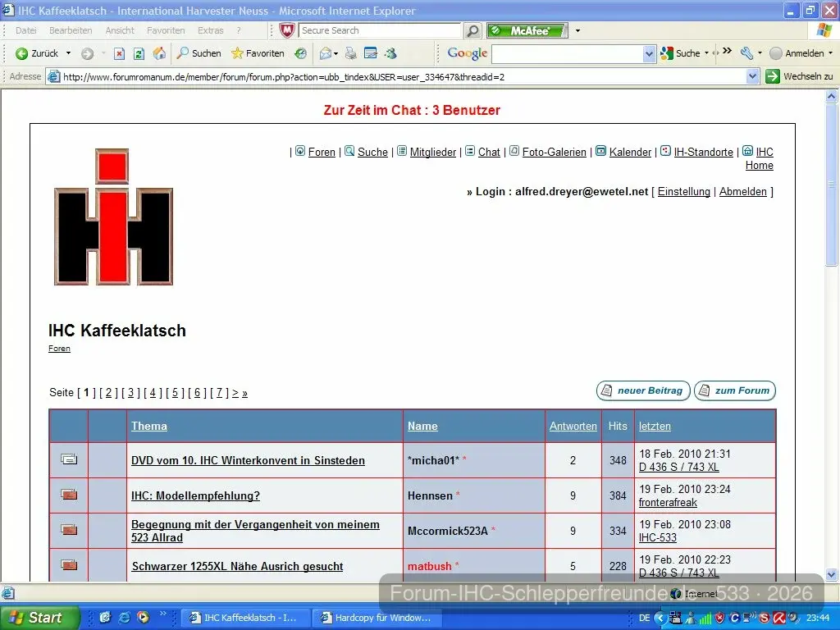Open the Favoriten menu in menu bar
Image resolution: width=840 pixels, height=630 pixels.
click(166, 30)
